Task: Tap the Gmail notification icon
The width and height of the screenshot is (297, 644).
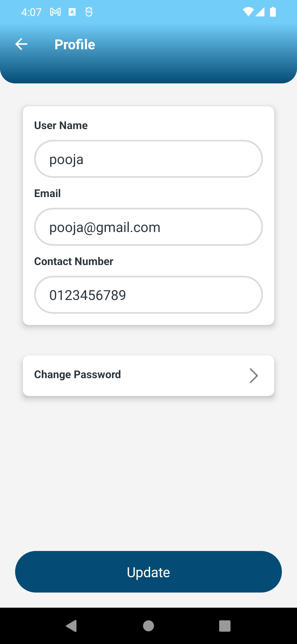Action: pos(55,12)
